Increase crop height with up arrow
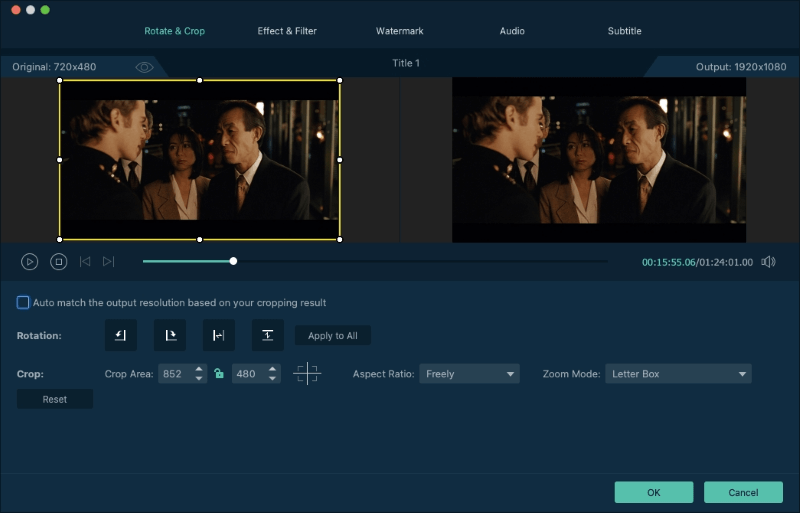Viewport: 800px width, 513px height. coord(272,369)
